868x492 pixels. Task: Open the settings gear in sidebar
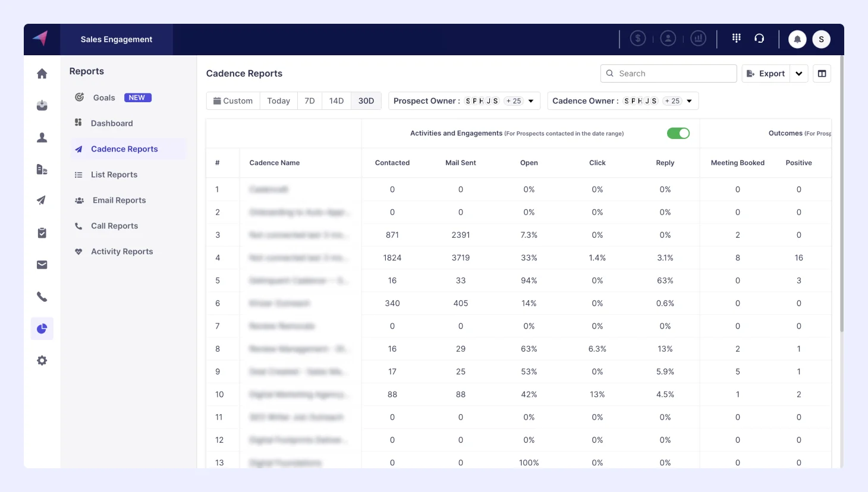coord(42,361)
